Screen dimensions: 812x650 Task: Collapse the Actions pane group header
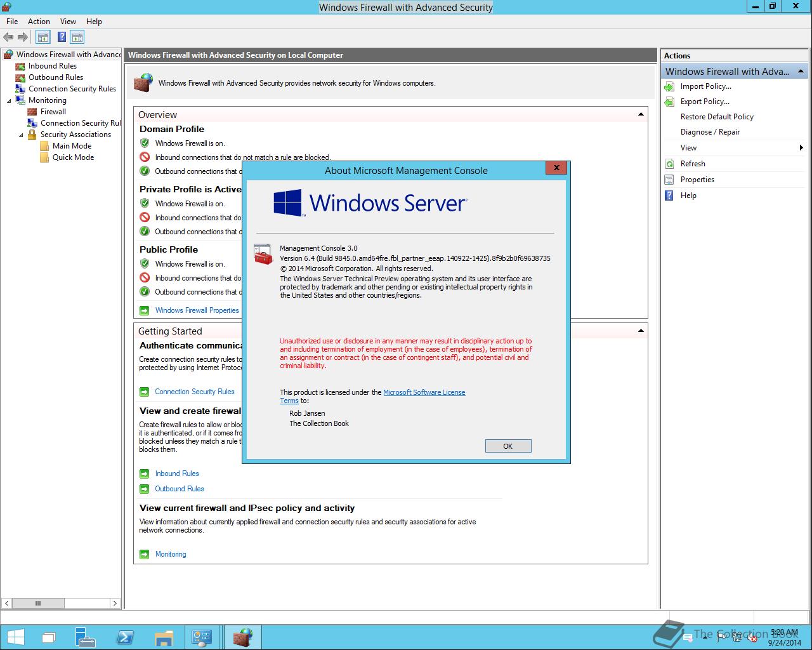(801, 71)
